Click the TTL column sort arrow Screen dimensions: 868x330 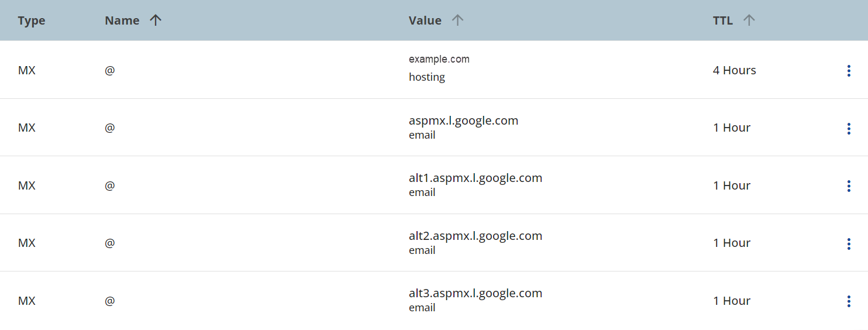(x=749, y=20)
